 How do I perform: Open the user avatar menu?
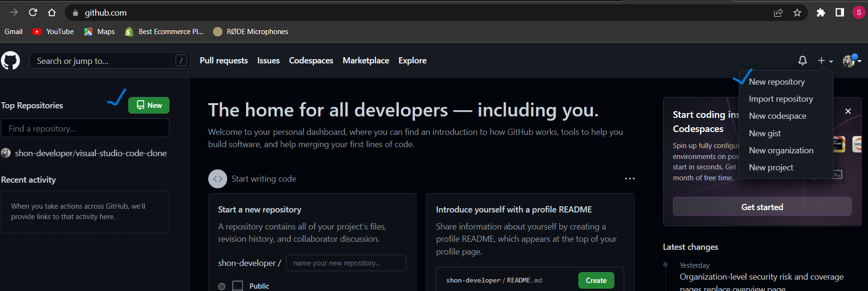point(852,61)
